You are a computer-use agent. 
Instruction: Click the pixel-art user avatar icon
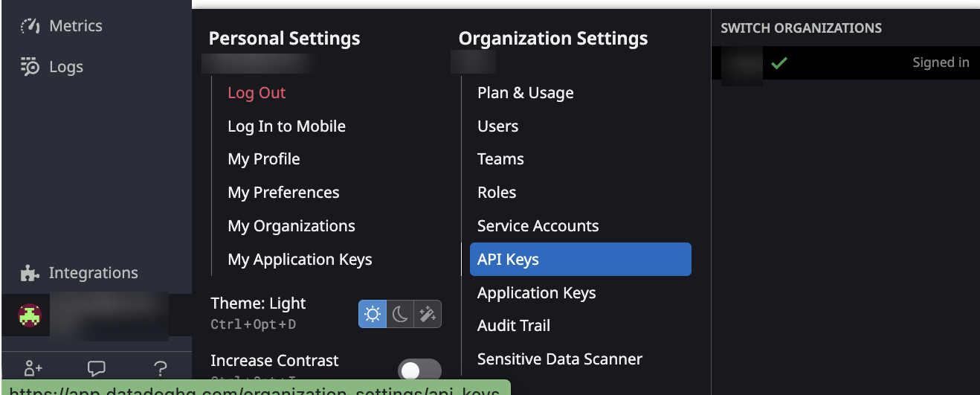click(x=30, y=316)
